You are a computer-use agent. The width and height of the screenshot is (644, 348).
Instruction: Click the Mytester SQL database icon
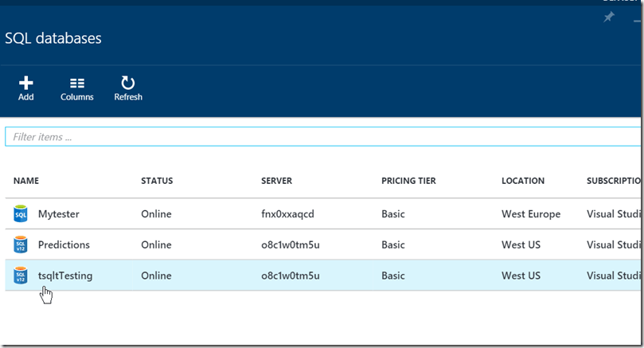[21, 213]
